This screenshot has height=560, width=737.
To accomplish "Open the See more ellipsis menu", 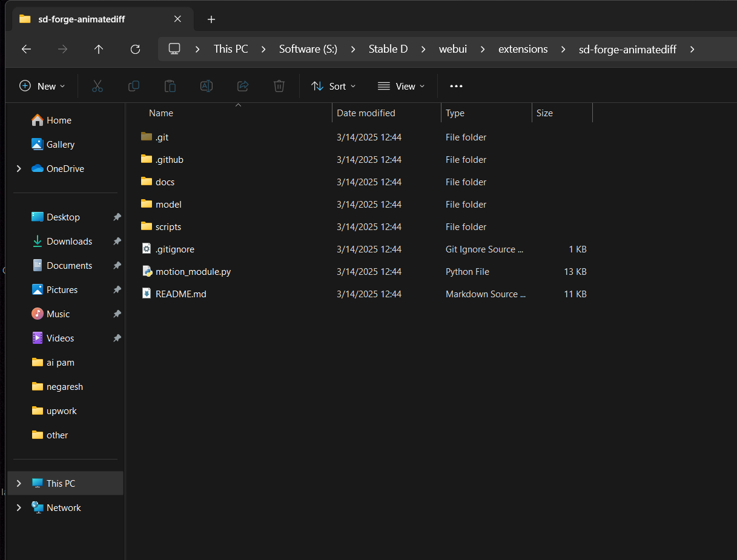I will (x=457, y=86).
